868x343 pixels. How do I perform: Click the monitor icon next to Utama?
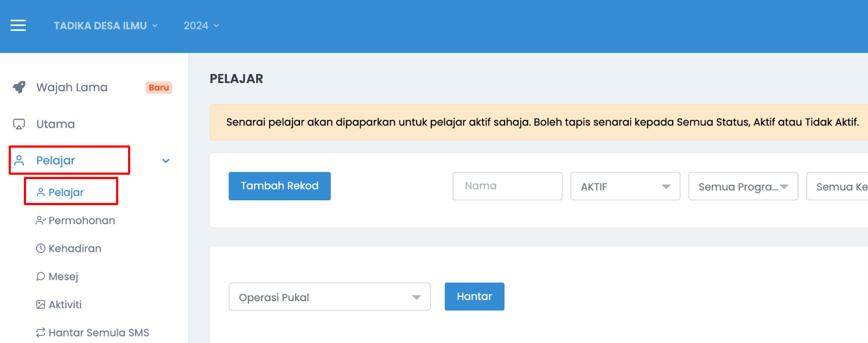point(19,124)
